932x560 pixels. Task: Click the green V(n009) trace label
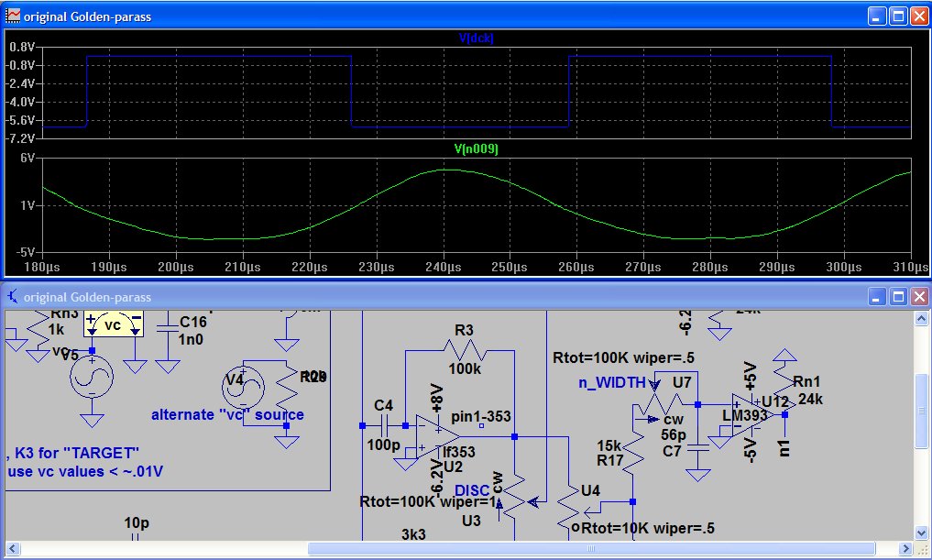pyautogui.click(x=477, y=148)
